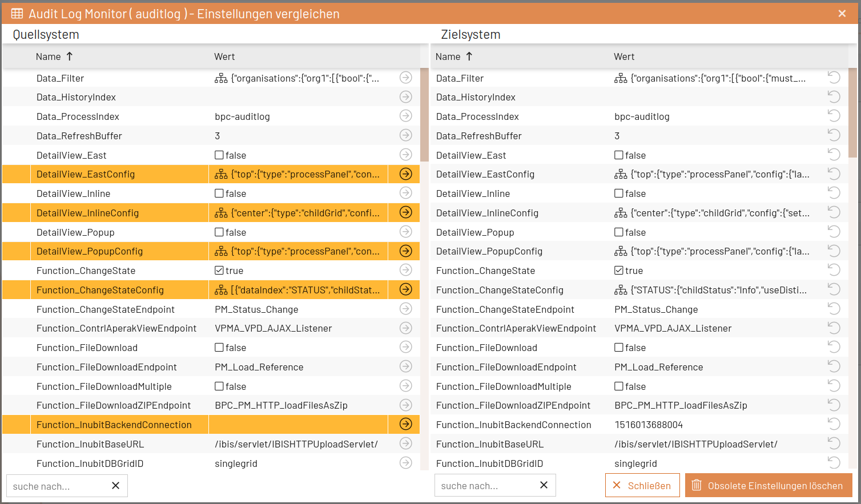Sort Quellsystem by Name column header
861x504 pixels.
point(49,57)
